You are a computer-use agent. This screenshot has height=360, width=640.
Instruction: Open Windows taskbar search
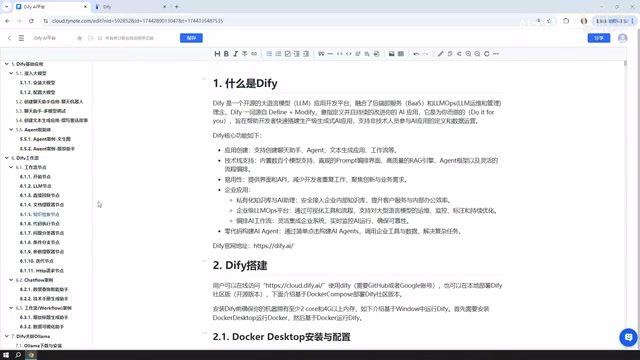tap(18, 355)
